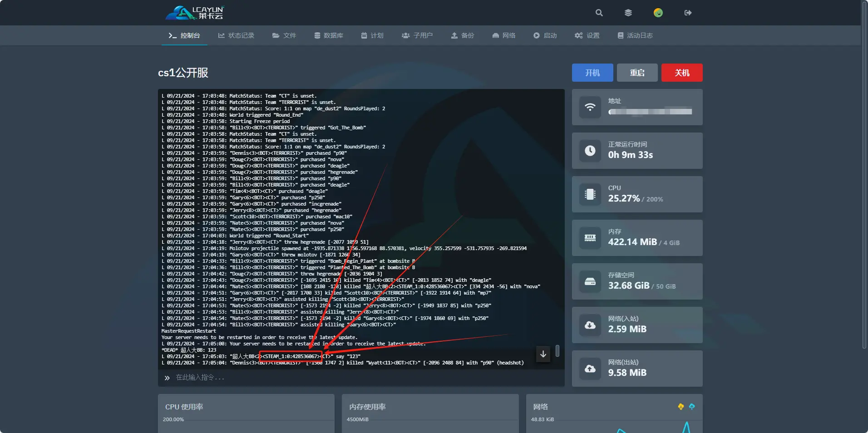This screenshot has height=433, width=868.
Task: Click the browser page scrollbar thumb
Action: pos(864,176)
